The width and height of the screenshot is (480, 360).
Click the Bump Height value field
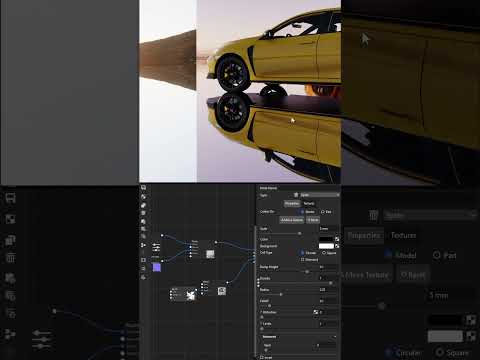[x=328, y=267]
